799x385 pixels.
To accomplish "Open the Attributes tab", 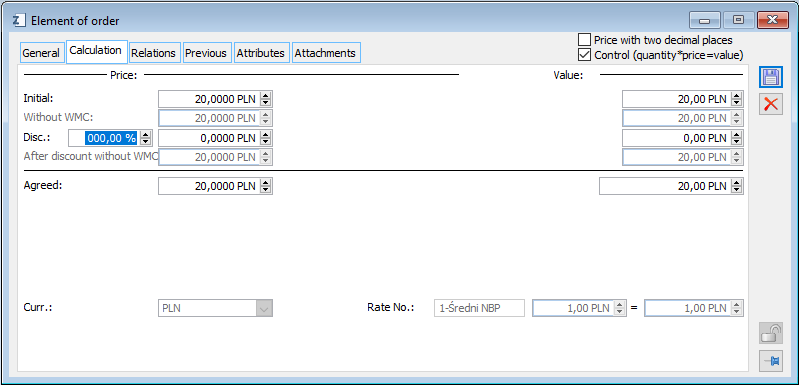I will (x=260, y=53).
